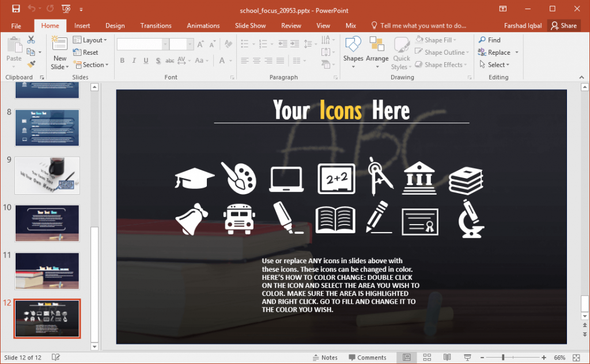Switch to the Design ribbon tab
Viewport: 590px width, 364px height.
tap(115, 25)
